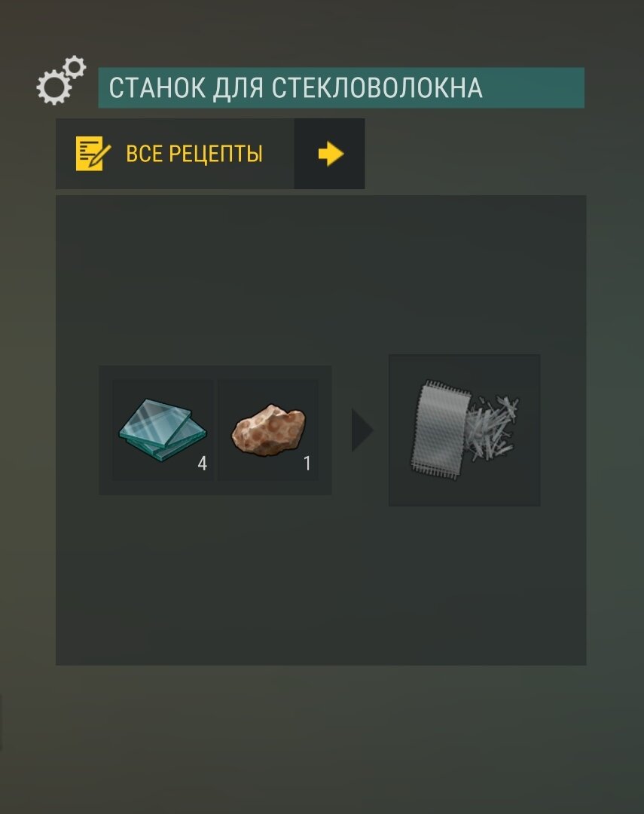
Task: Click the small gear in the gears icon
Action: point(75,68)
